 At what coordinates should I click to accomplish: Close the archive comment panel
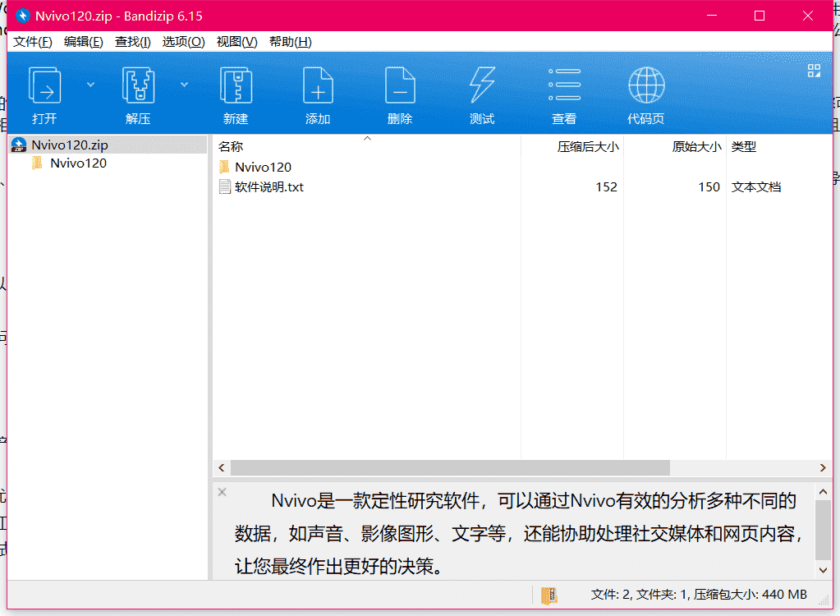coord(223,492)
